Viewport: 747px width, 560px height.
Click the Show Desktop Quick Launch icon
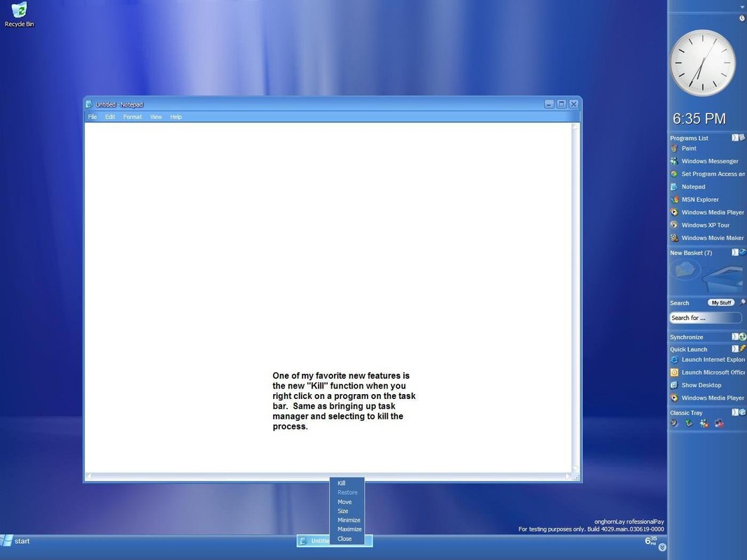[701, 384]
